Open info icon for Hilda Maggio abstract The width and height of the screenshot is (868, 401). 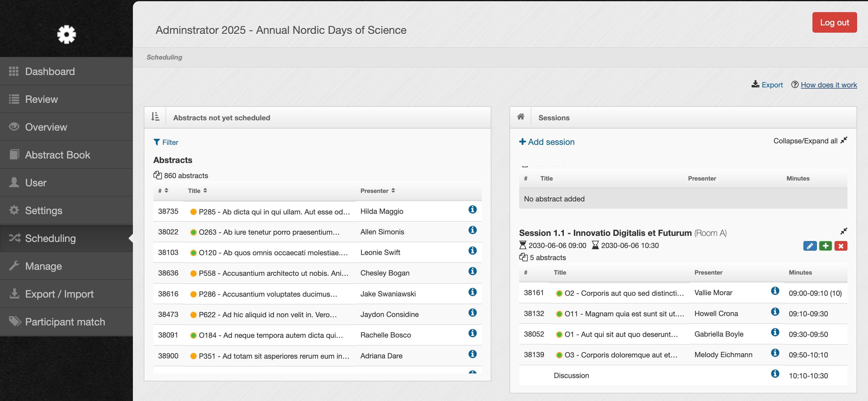(472, 210)
